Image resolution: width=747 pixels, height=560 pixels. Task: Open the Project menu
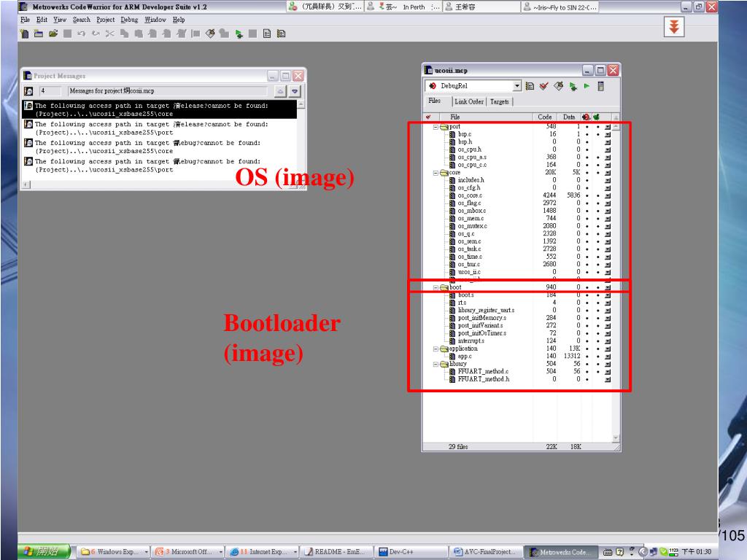pyautogui.click(x=105, y=20)
